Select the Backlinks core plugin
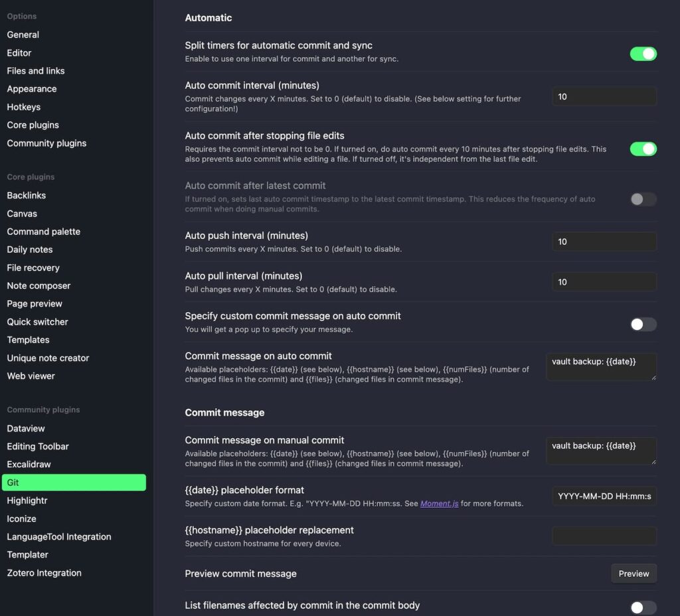This screenshot has height=616, width=680. [26, 195]
